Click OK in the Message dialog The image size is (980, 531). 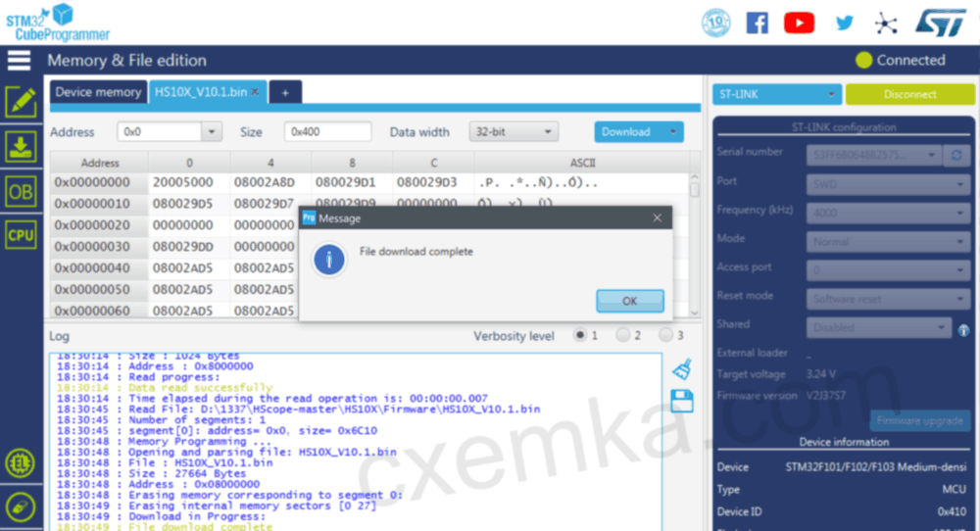pyautogui.click(x=629, y=301)
